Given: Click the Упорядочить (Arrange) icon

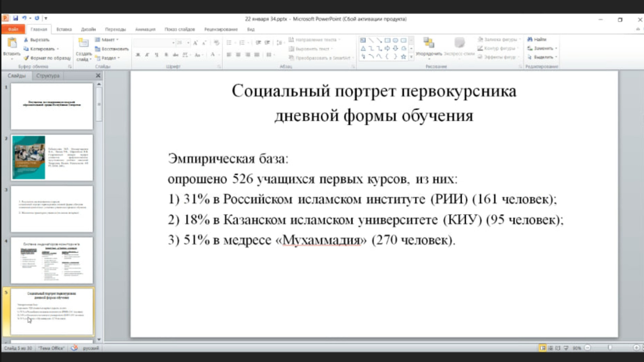Looking at the screenshot, I should tap(428, 43).
